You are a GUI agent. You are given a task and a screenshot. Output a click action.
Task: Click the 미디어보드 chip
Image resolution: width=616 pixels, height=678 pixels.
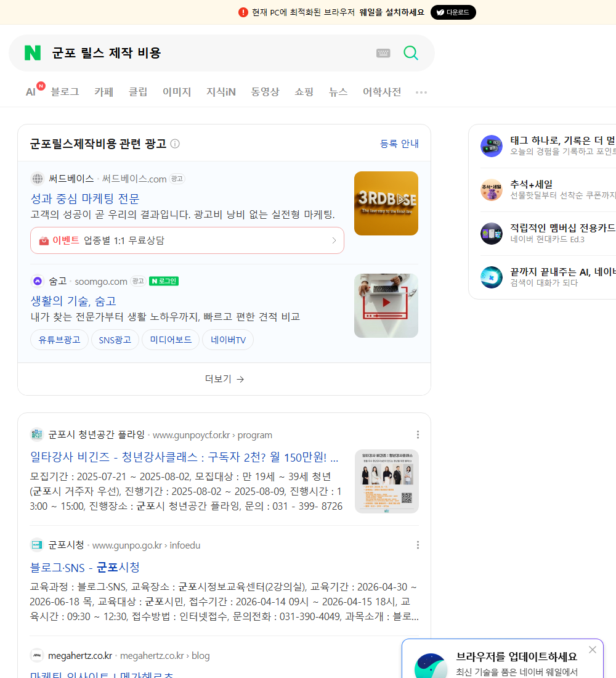[x=171, y=340]
